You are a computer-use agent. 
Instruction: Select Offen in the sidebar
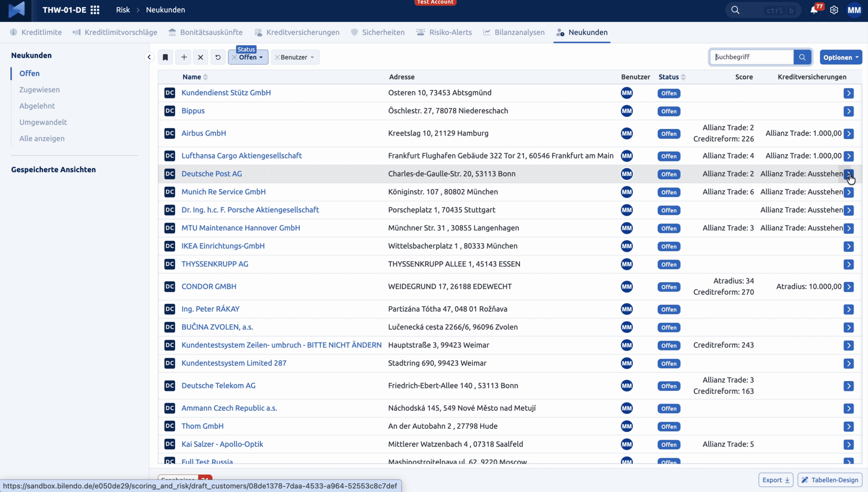point(29,73)
